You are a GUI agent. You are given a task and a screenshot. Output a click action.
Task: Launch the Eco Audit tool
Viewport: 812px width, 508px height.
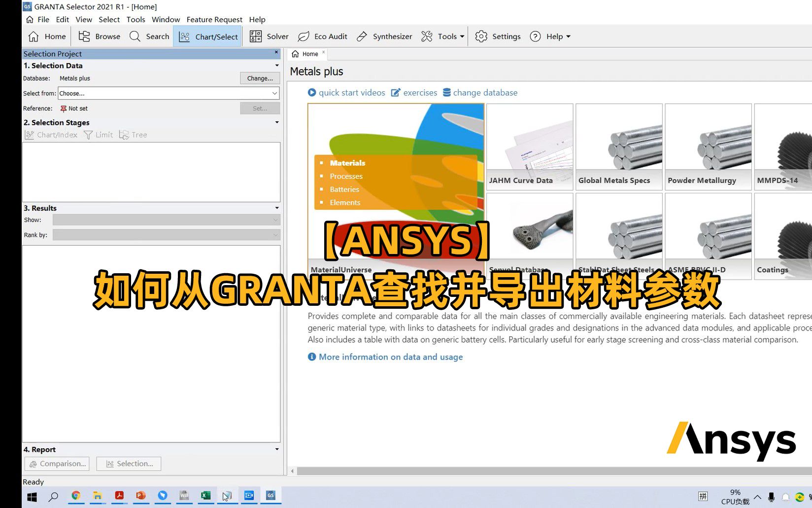tap(323, 36)
